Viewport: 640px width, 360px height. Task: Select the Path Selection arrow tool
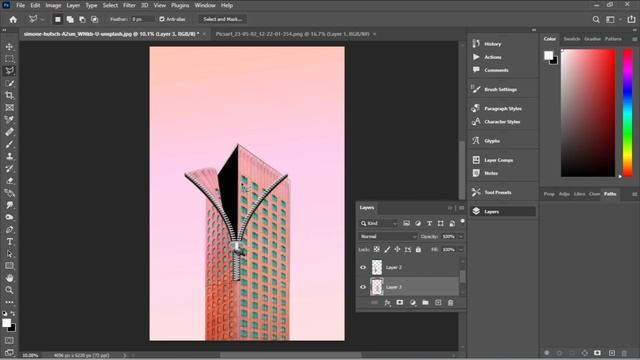9,254
